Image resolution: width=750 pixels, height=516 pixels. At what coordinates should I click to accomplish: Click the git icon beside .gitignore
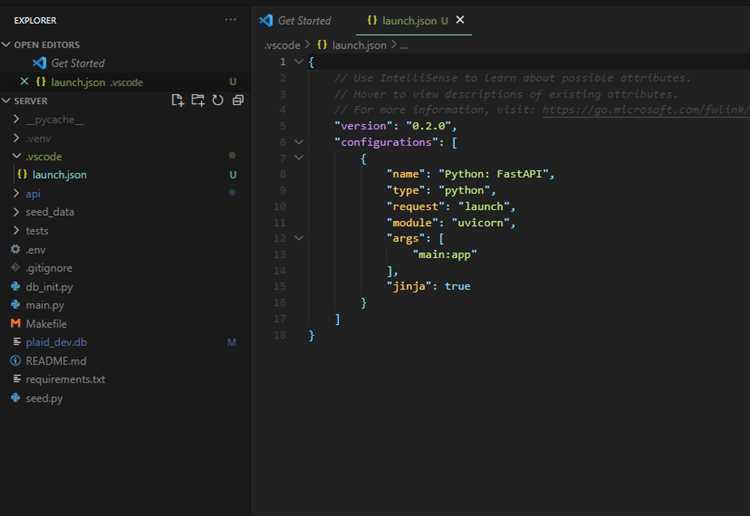(x=15, y=268)
